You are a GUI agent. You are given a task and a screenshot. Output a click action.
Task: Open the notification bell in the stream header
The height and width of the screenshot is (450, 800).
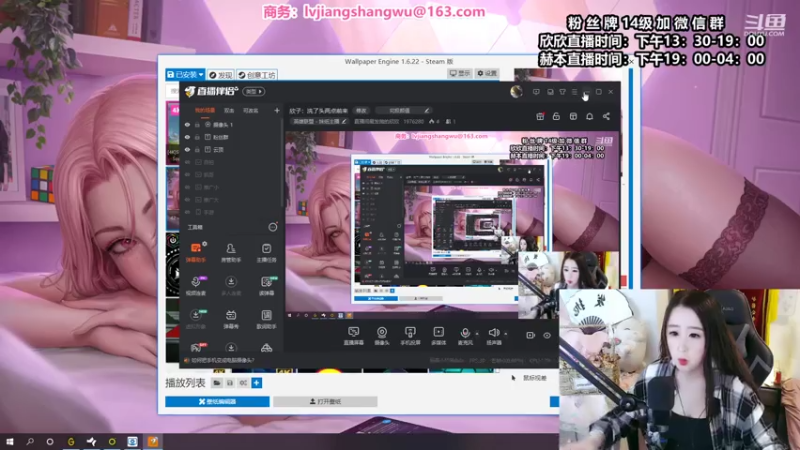[x=589, y=116]
